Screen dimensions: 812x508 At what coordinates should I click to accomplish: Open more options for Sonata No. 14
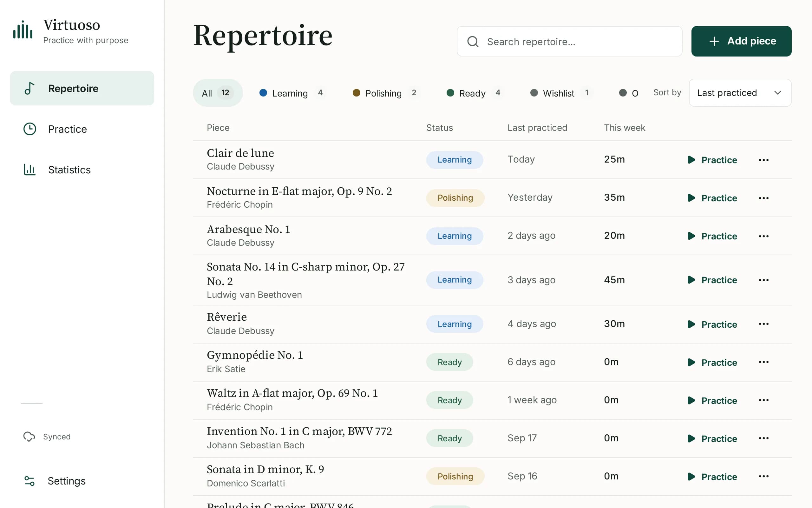tap(764, 280)
